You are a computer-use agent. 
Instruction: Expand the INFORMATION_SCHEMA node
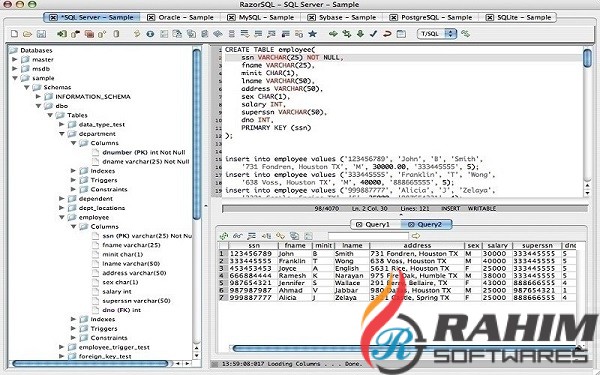click(38, 96)
